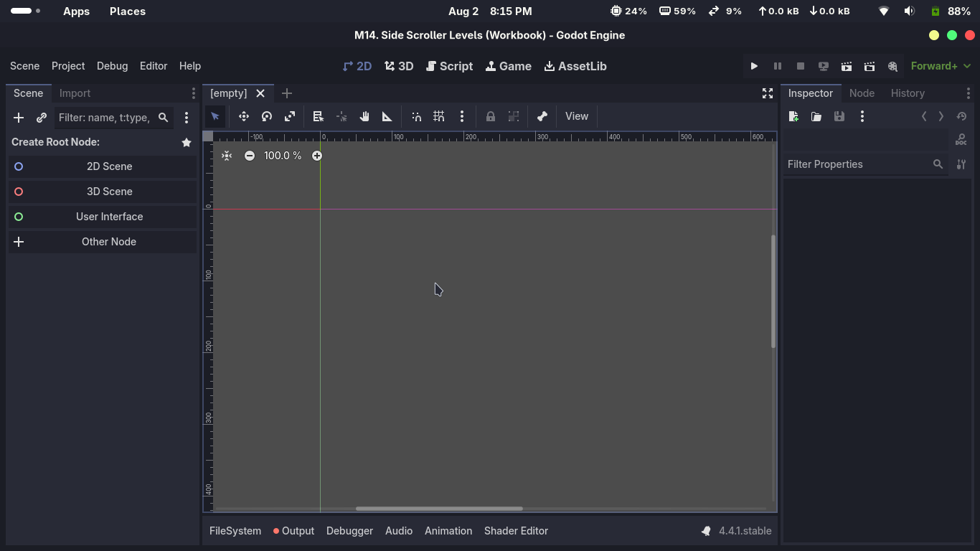The height and width of the screenshot is (551, 980).
Task: Run the project with play button
Action: point(754,66)
